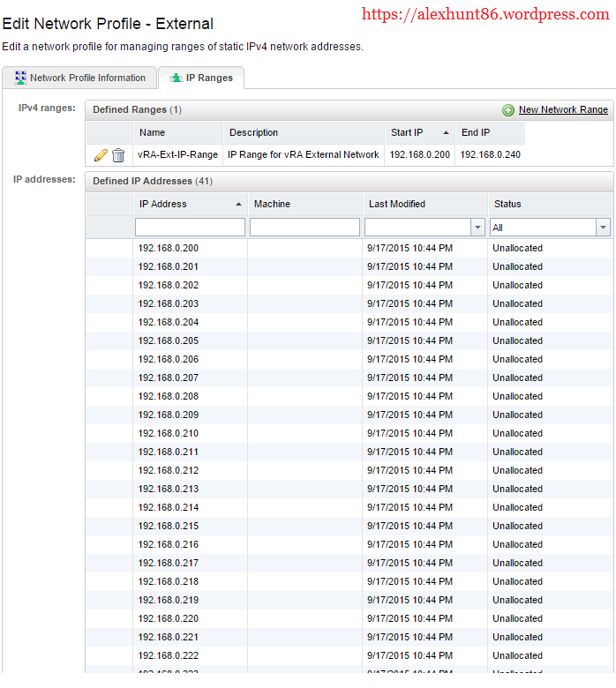Select the 192.168.0.200 address row
This screenshot has height=688, width=616.
click(169, 248)
